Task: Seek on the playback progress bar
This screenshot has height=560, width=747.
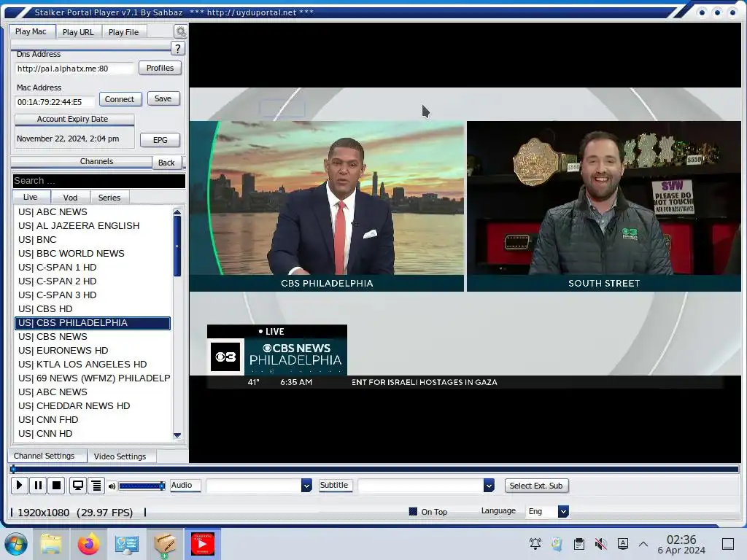Action: [374, 469]
